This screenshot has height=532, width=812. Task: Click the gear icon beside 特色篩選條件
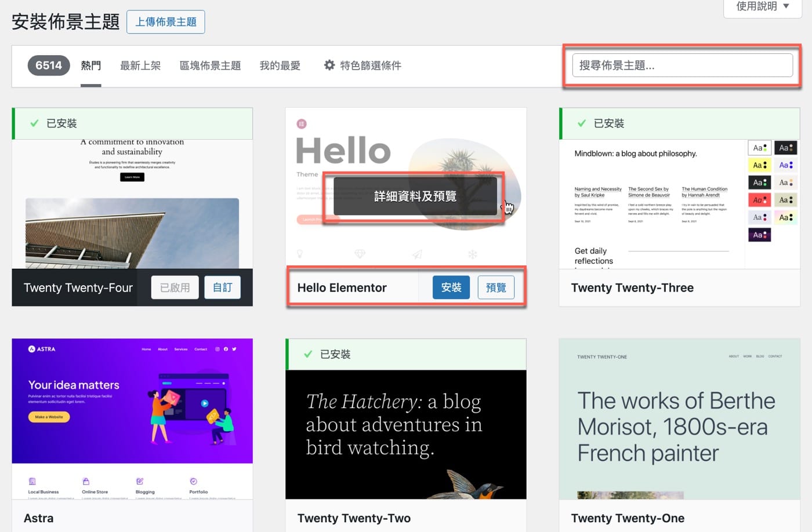pos(329,65)
